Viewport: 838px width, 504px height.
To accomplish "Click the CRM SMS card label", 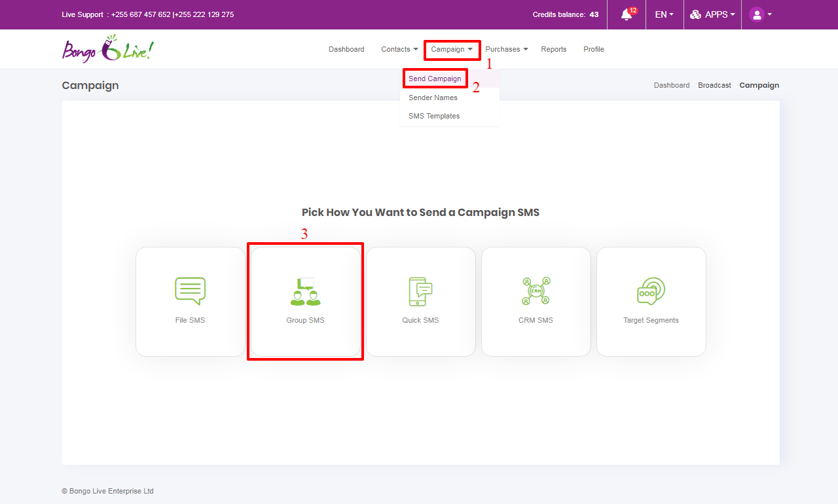I will pos(536,320).
